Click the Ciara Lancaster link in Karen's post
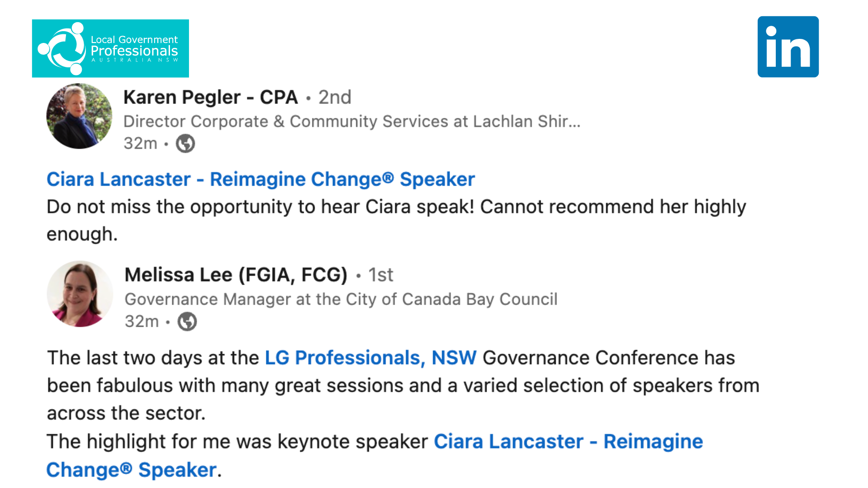 (x=261, y=179)
